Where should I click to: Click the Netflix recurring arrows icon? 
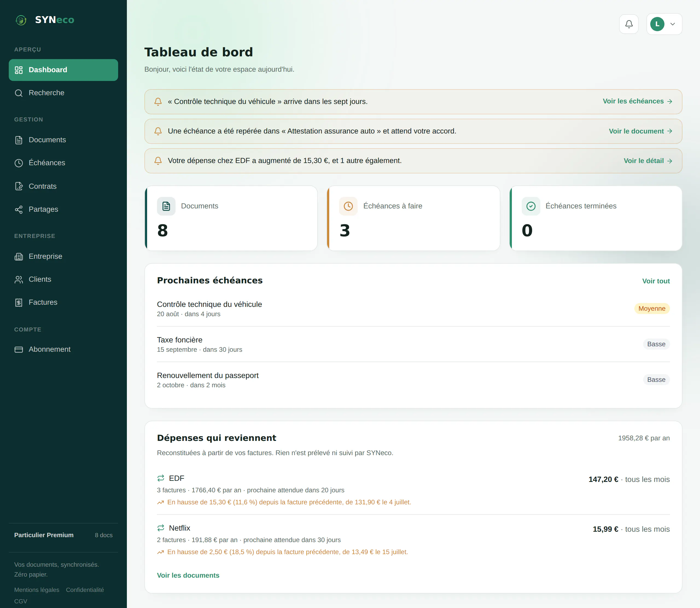[x=161, y=528]
